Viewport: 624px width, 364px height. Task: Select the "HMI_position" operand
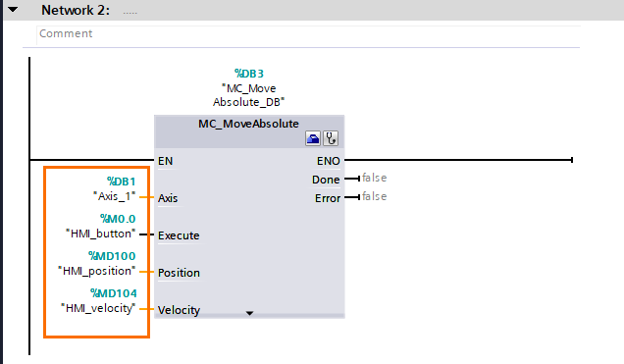pyautogui.click(x=97, y=271)
